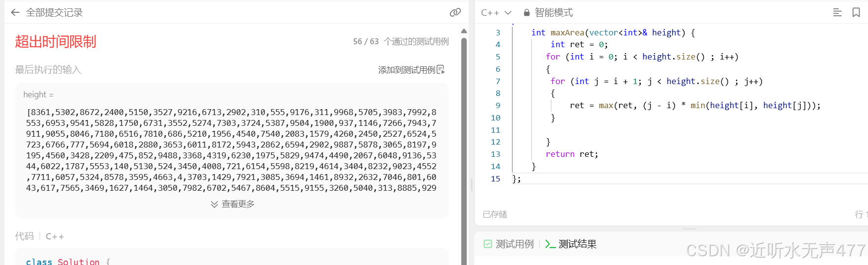Click the green checkmark icon of 测试用例
This screenshot has height=265, width=868.
(x=487, y=244)
